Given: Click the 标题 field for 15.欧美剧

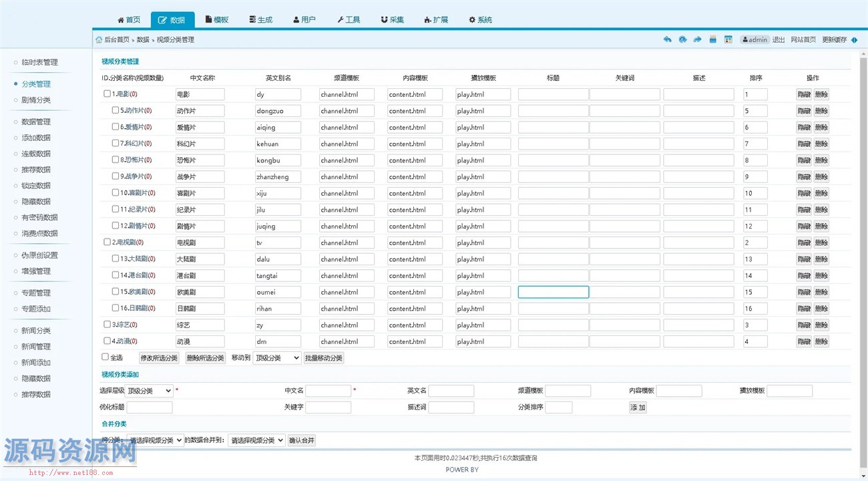Looking at the screenshot, I should tap(554, 292).
